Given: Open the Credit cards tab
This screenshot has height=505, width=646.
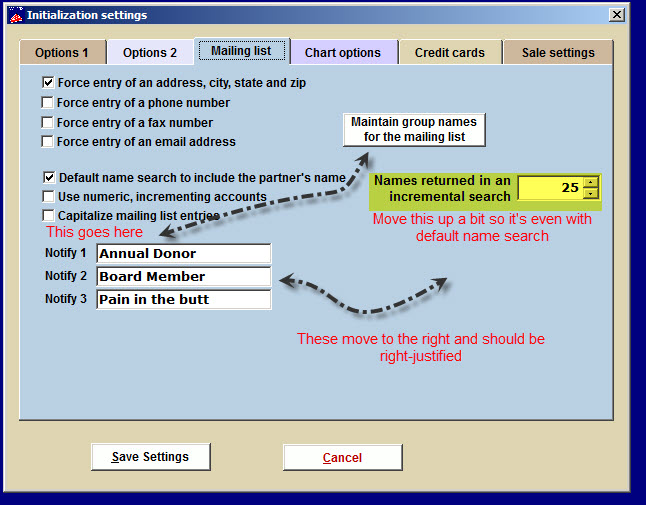Looking at the screenshot, I should [450, 53].
